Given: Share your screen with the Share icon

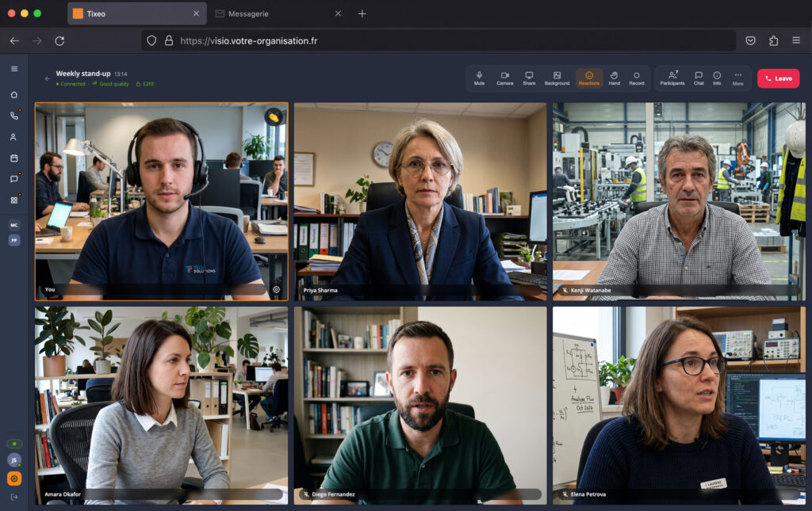Looking at the screenshot, I should 529,78.
